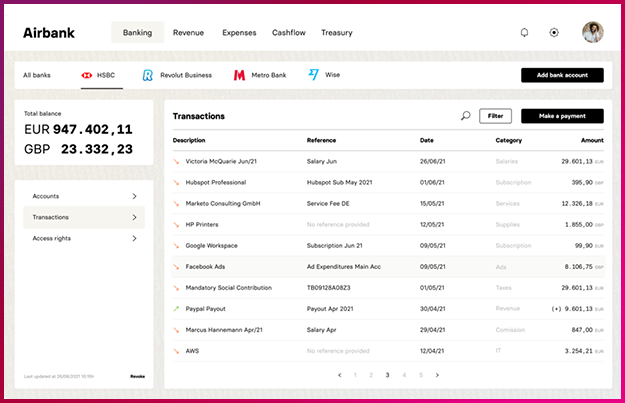Click the transactions search magnifier icon

(x=465, y=116)
